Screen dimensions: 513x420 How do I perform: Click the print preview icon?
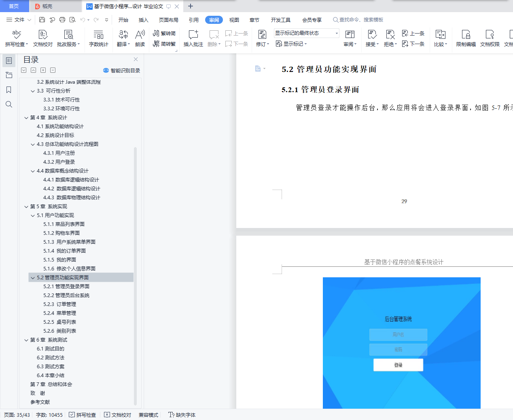(72, 19)
